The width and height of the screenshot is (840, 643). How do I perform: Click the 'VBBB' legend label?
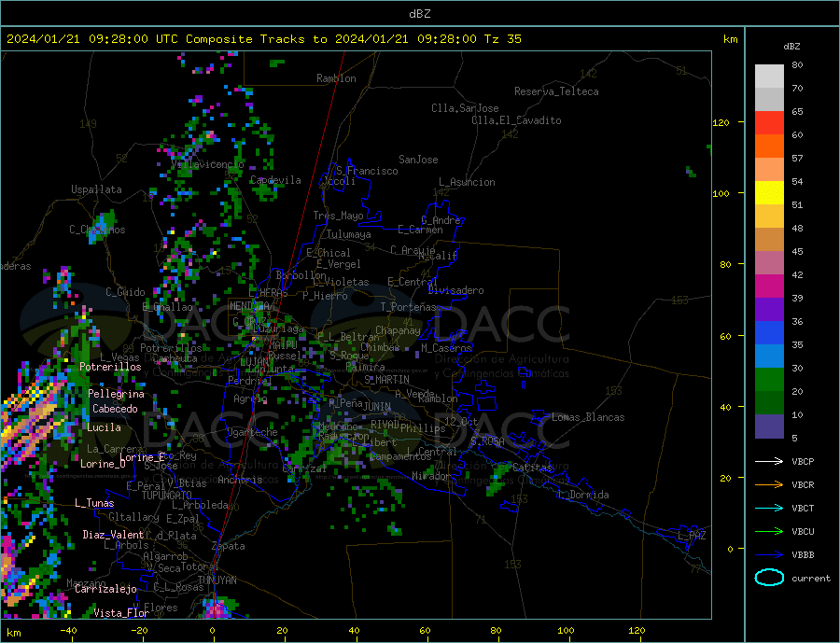[803, 555]
